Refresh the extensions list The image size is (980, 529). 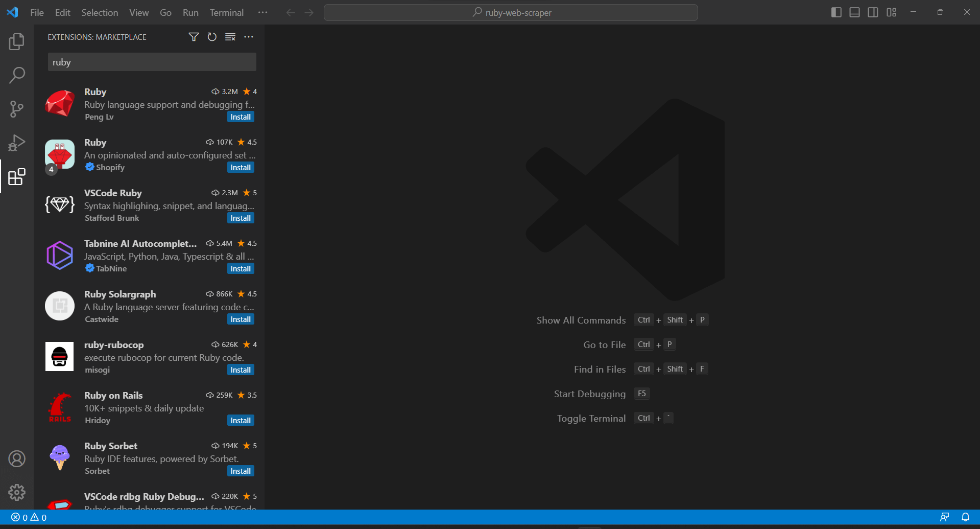[x=212, y=37]
